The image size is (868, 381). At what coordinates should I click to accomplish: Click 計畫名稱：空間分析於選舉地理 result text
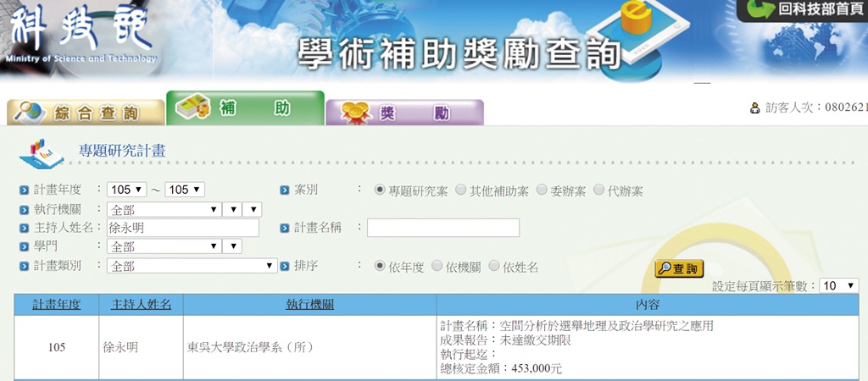pos(576,326)
